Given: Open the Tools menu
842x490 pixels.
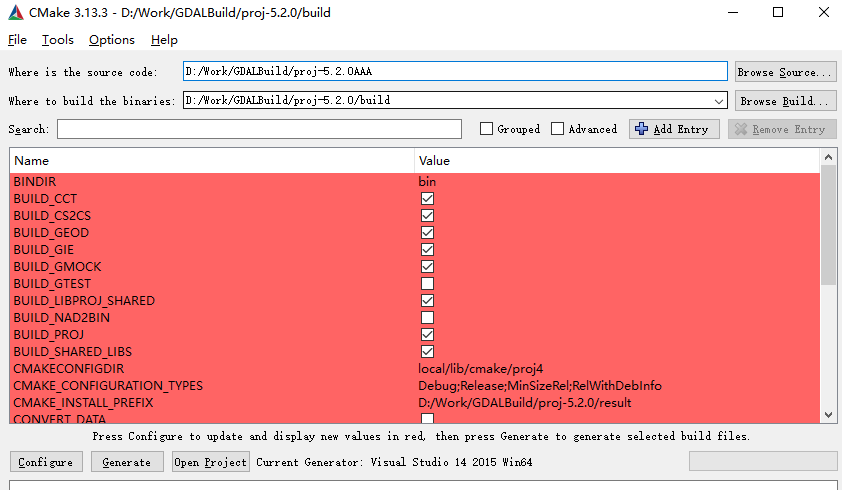Looking at the screenshot, I should [x=58, y=40].
